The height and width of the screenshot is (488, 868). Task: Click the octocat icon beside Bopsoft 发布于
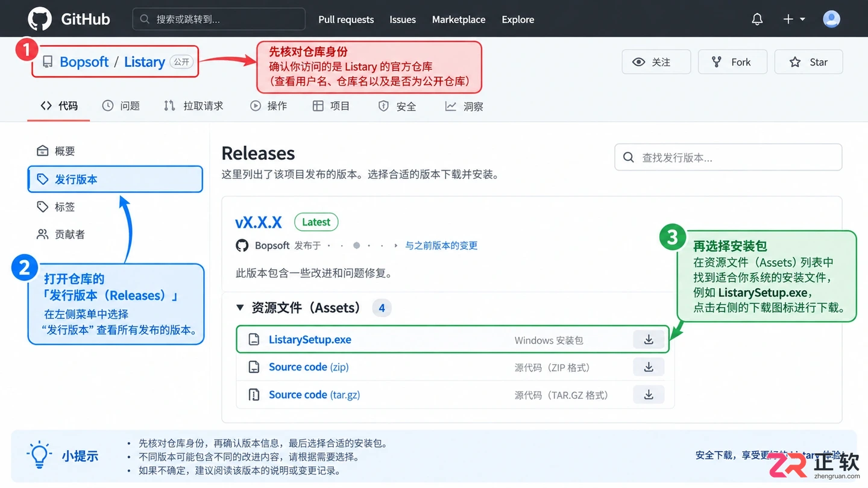point(242,246)
